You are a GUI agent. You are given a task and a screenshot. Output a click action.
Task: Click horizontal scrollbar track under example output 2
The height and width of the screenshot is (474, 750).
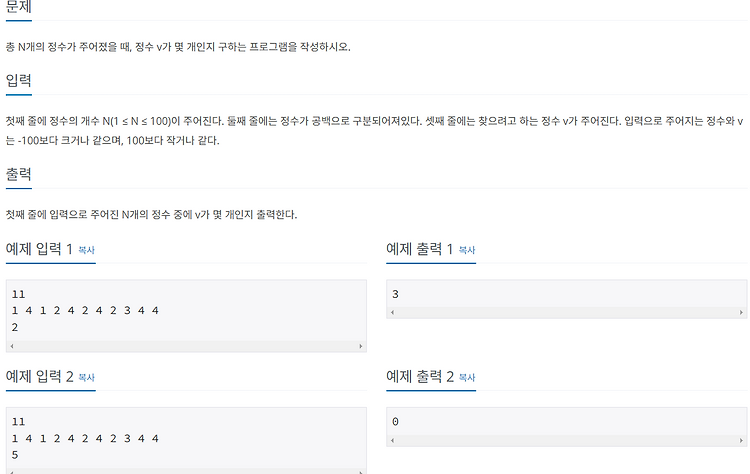coord(567,440)
